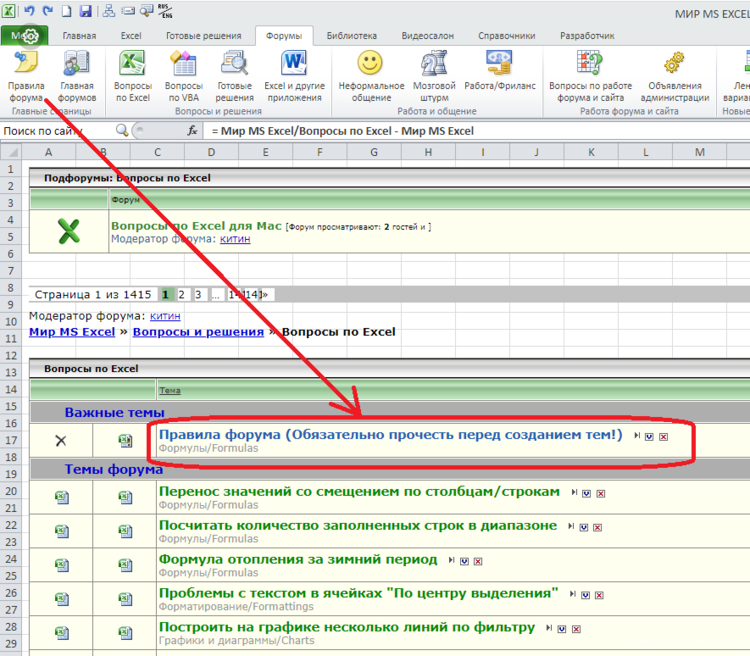Click red X icon next to Правила форума topic
This screenshot has width=750, height=656.
(x=663, y=436)
